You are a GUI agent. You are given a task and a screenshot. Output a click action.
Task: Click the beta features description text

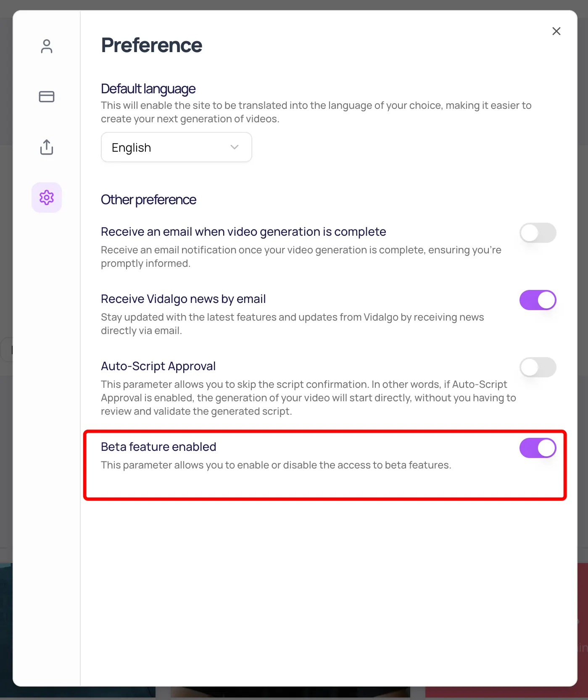click(276, 465)
